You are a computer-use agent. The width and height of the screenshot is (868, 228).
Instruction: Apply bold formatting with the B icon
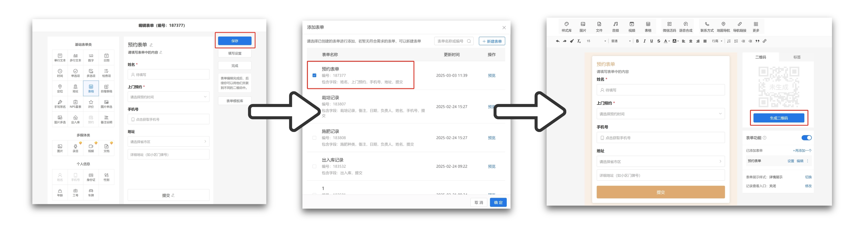pyautogui.click(x=637, y=41)
